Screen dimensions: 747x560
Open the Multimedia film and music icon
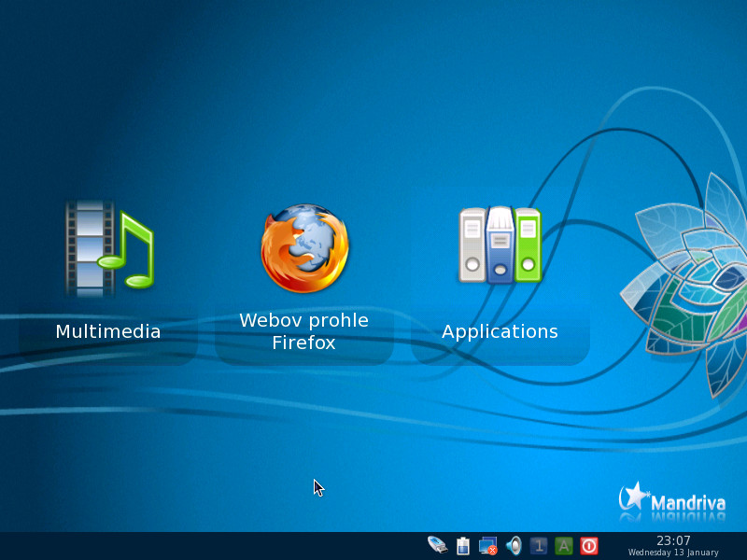109,248
